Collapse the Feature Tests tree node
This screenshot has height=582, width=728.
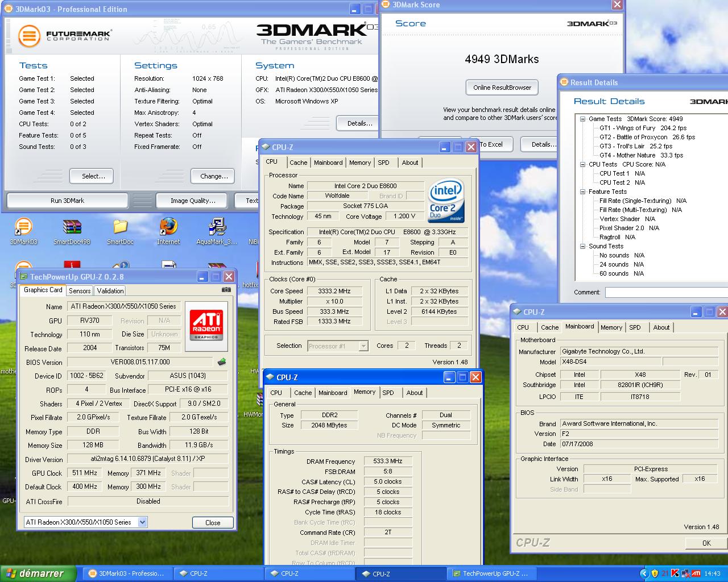[x=583, y=192]
